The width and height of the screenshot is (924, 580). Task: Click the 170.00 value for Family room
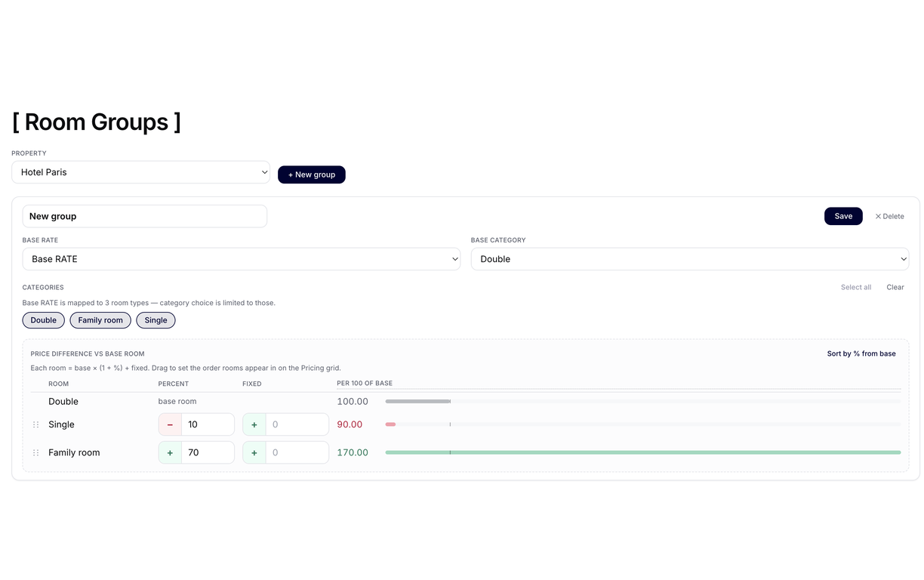(353, 452)
